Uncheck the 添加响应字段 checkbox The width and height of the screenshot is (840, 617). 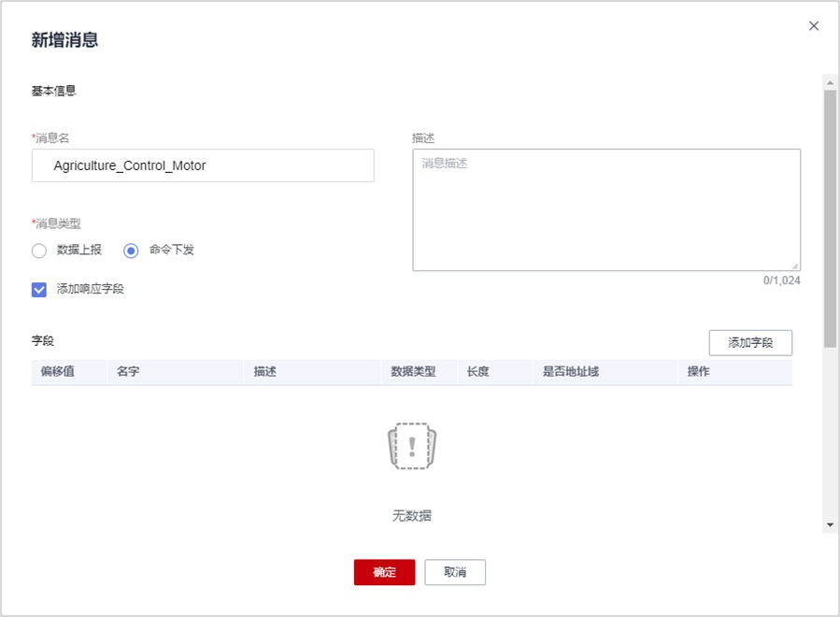[39, 290]
